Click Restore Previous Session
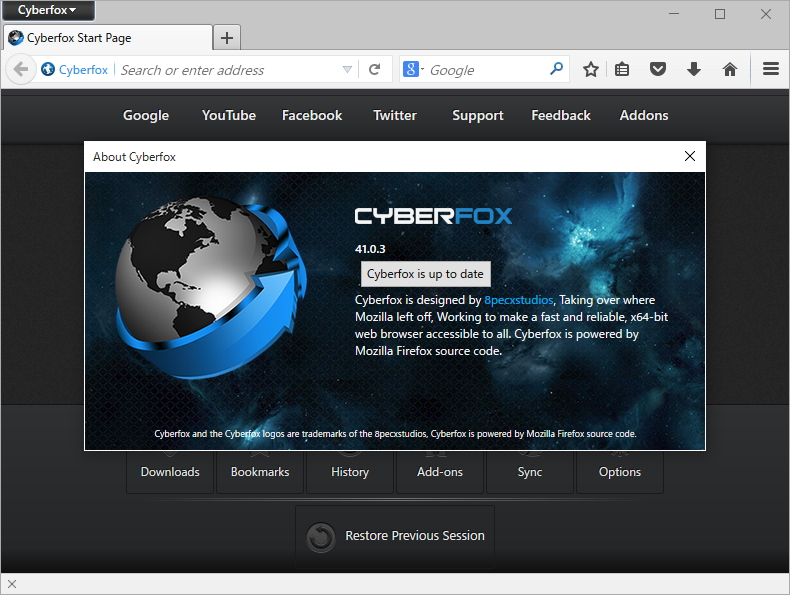 point(395,536)
